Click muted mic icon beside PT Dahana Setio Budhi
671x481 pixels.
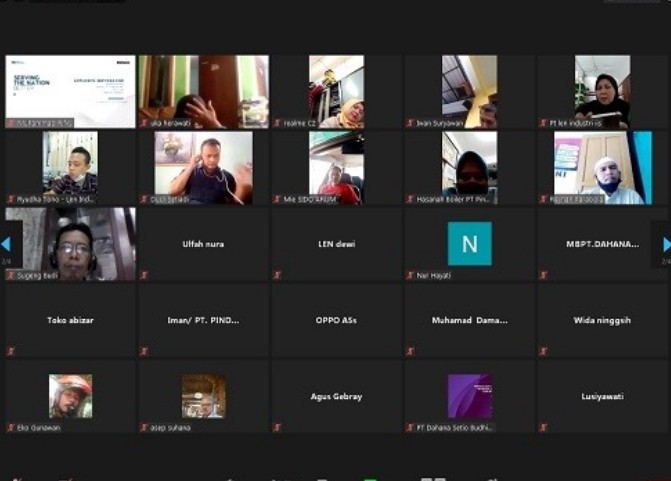pos(410,428)
